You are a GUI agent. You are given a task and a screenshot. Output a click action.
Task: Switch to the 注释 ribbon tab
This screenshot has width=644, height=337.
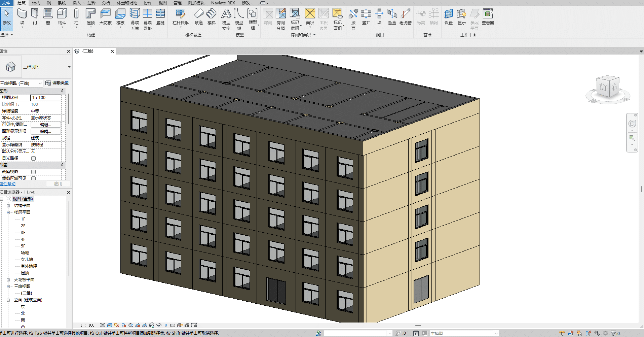click(x=91, y=3)
